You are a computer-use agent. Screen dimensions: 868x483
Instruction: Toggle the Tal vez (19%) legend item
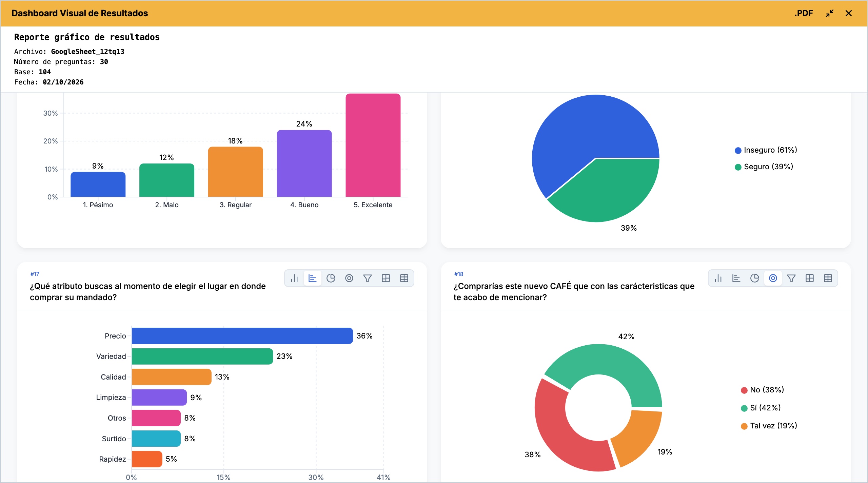pyautogui.click(x=769, y=426)
